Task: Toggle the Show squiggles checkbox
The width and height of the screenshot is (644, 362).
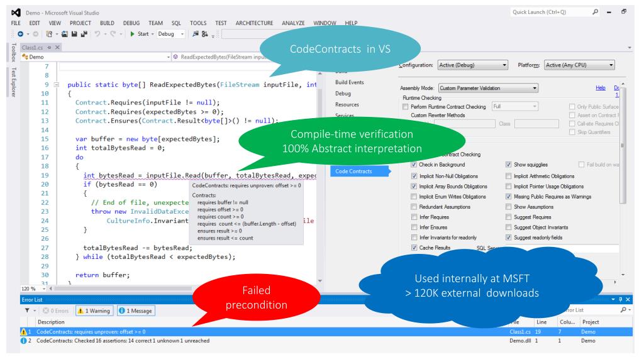Action: [x=508, y=165]
